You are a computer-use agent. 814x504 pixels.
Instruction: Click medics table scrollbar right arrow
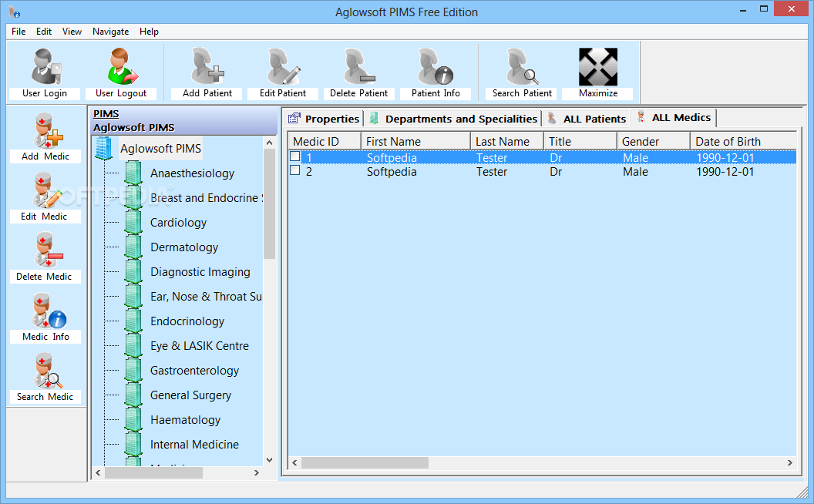tap(789, 462)
